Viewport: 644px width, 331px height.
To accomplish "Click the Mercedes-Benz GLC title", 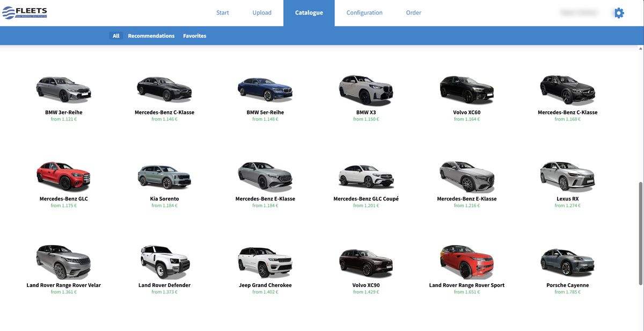I will click(x=64, y=199).
